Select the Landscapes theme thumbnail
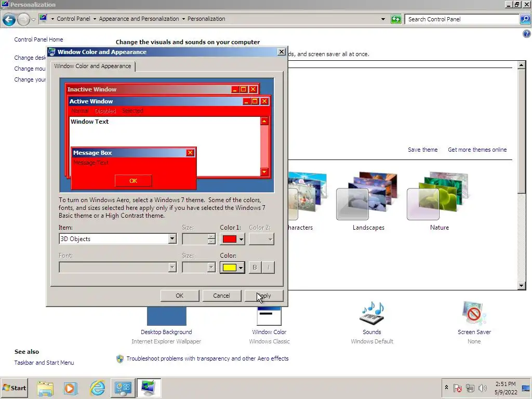The width and height of the screenshot is (532, 399). 366,196
